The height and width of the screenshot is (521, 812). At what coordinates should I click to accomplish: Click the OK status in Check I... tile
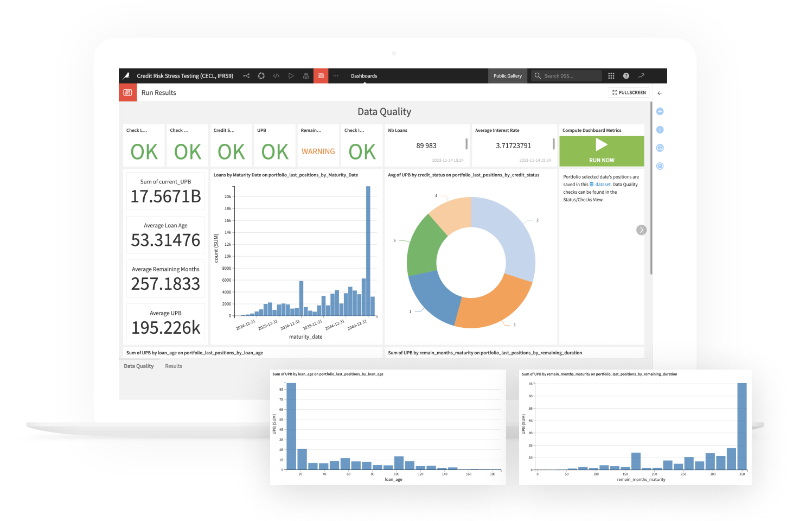point(362,152)
